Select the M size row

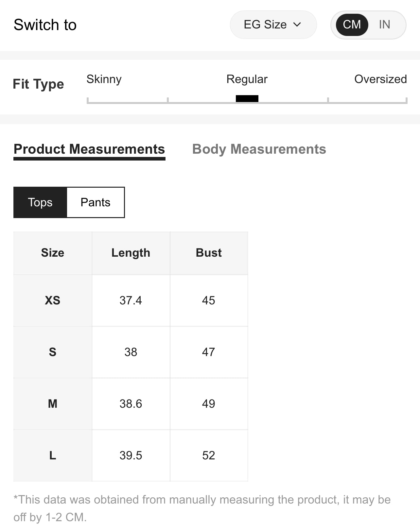[x=53, y=404]
